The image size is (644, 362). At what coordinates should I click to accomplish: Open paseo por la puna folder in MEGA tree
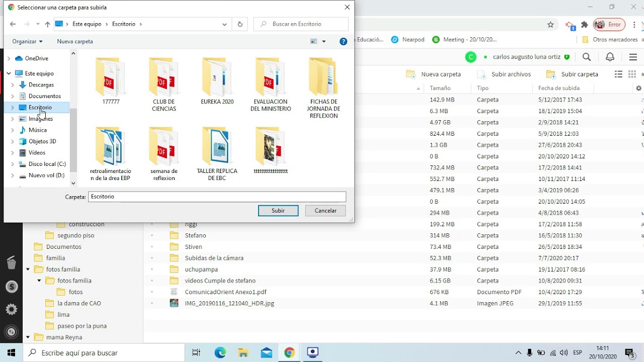pos(82,326)
